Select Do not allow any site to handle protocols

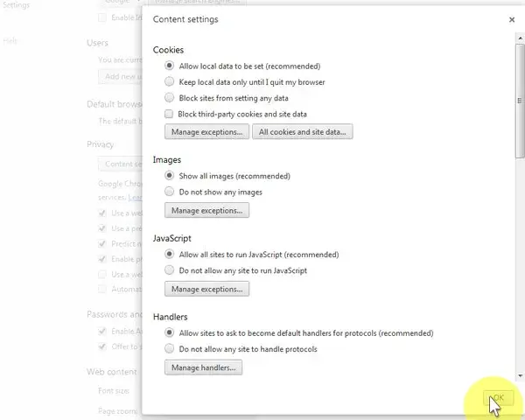[x=170, y=348]
